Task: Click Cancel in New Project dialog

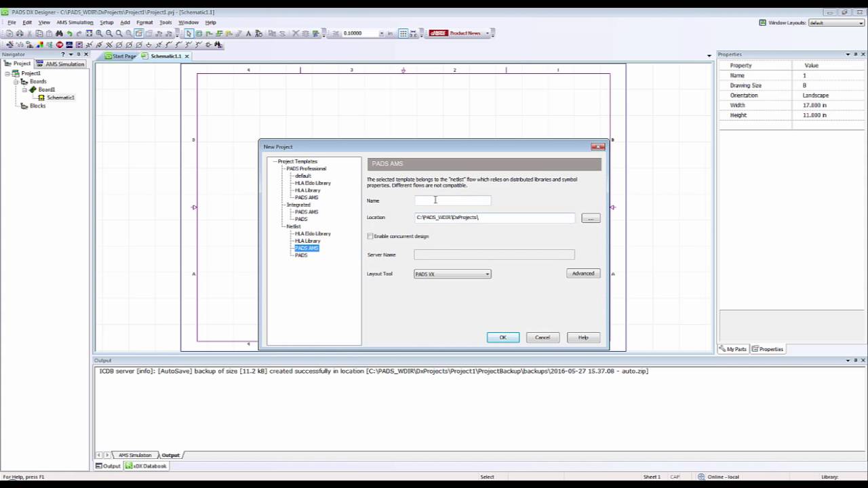Action: point(542,338)
